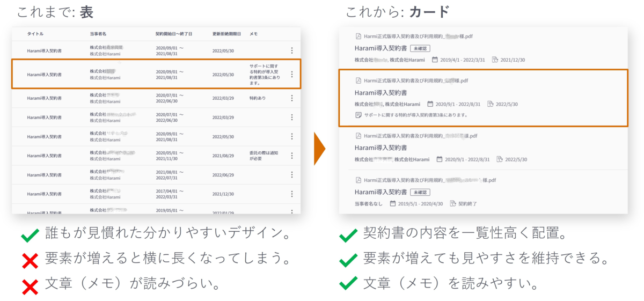The width and height of the screenshot is (644, 301).
Task: Click the 未確認 badge in the 2021/12/30 card
Action: (x=420, y=48)
